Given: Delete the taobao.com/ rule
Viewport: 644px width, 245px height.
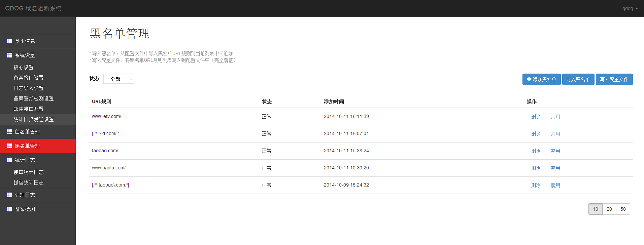Looking at the screenshot, I should 536,151.
